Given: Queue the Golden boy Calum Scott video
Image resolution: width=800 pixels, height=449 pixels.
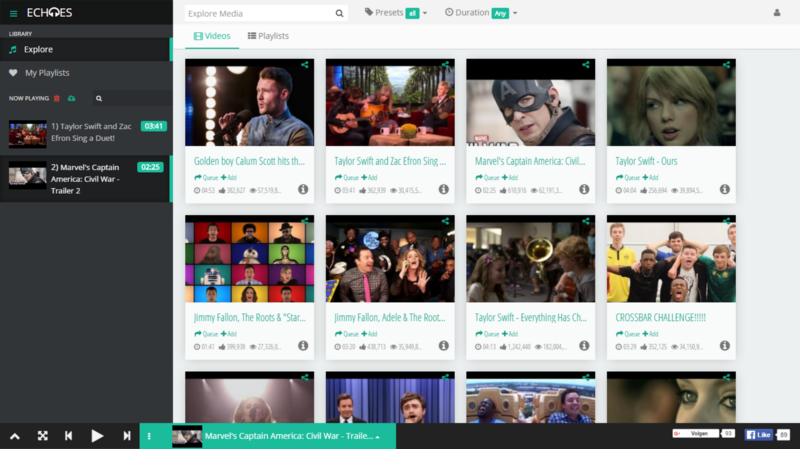Looking at the screenshot, I should 206,178.
